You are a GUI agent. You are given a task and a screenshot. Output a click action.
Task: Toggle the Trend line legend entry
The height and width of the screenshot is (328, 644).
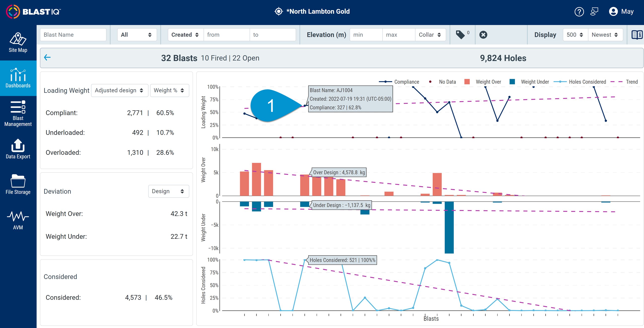click(x=624, y=82)
